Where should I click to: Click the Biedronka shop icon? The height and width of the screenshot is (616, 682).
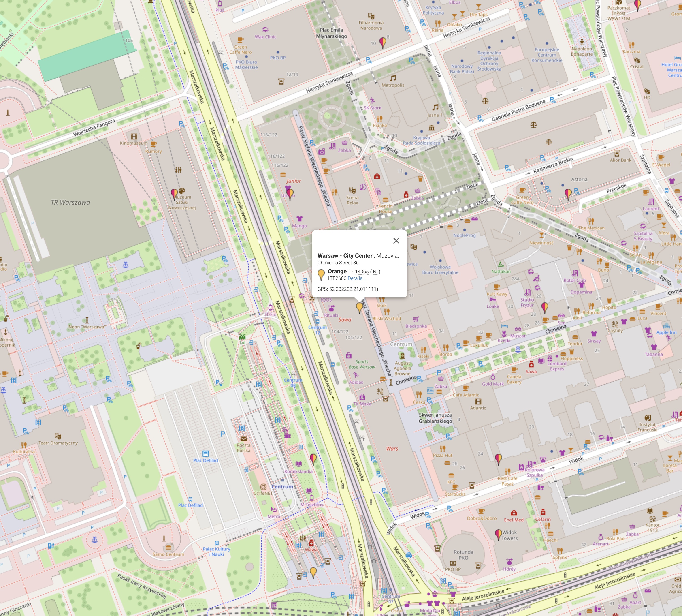[x=416, y=319]
